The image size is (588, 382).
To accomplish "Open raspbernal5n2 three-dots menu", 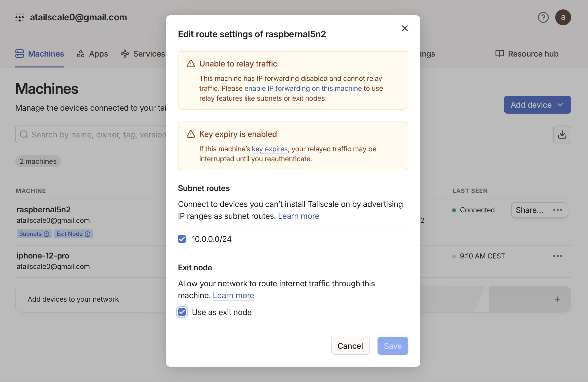I will [x=557, y=210].
